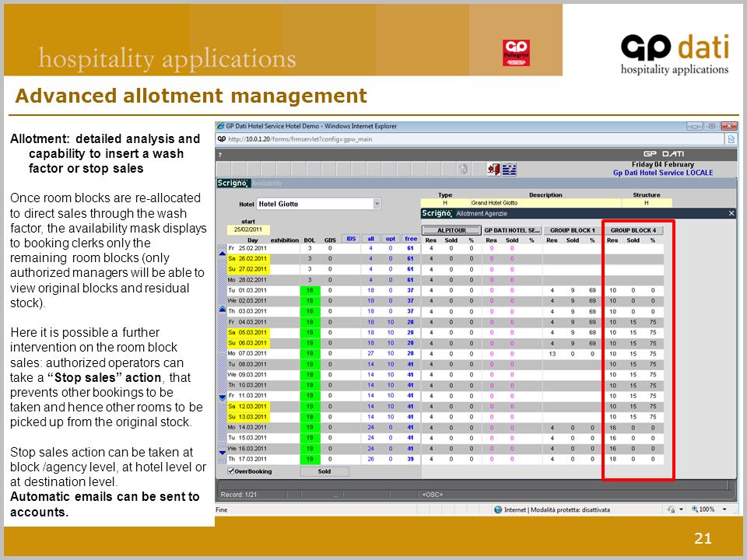The height and width of the screenshot is (560, 747).
Task: Close the Allotment Agenzie panel
Action: point(731,213)
